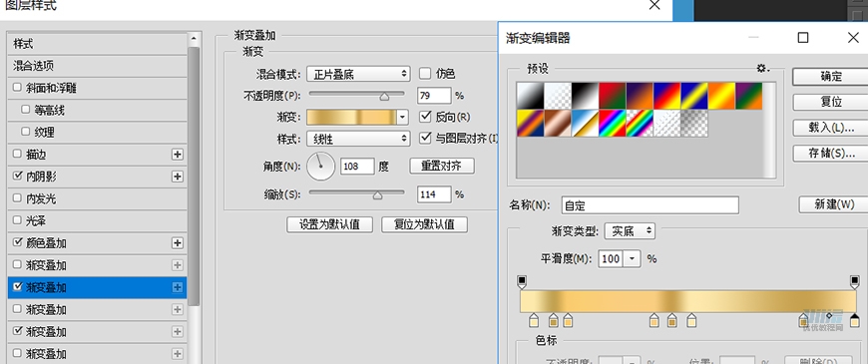Select the transparent rainbow gradient preset
The height and width of the screenshot is (364, 868).
[640, 124]
